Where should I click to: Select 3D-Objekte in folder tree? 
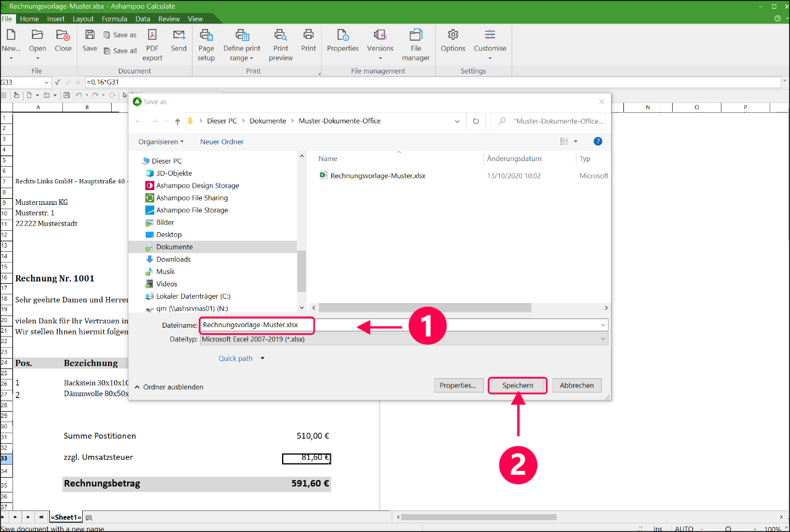[174, 173]
